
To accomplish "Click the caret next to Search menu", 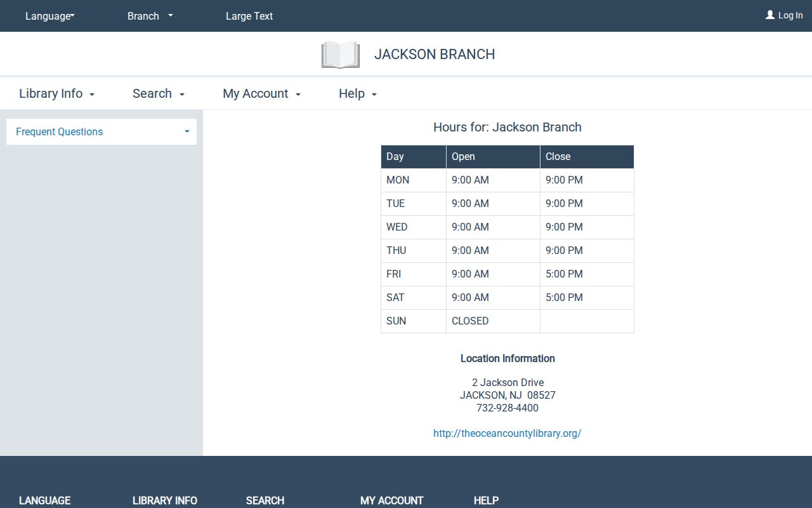I will click(x=182, y=95).
